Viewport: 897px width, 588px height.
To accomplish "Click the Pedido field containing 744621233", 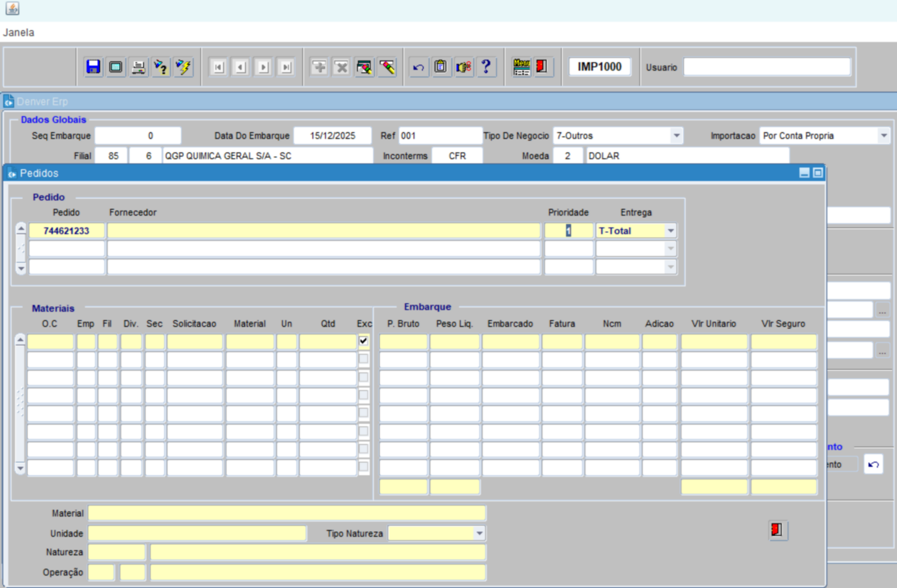I will [66, 231].
